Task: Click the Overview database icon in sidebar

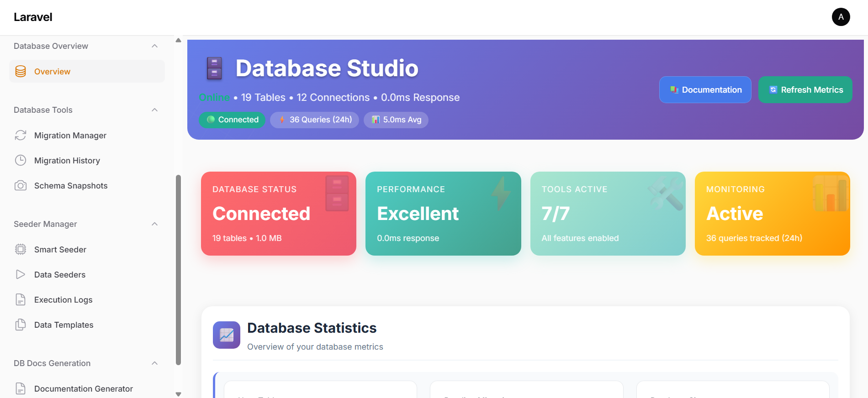Action: click(x=21, y=71)
